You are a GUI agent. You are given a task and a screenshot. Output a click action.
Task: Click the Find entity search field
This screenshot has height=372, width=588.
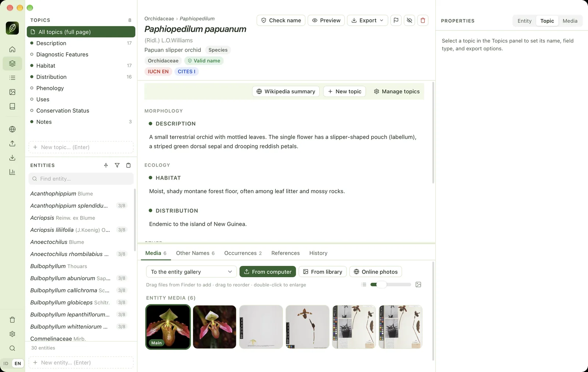tap(81, 179)
